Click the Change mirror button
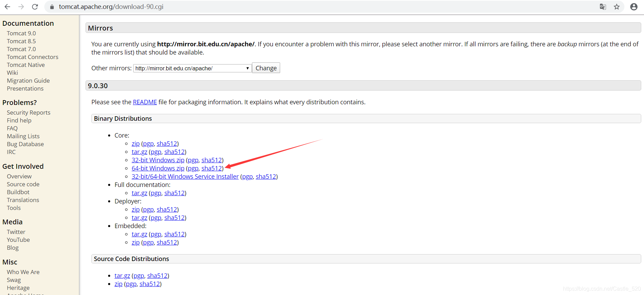Screen dimensions: 644x295 coord(266,68)
